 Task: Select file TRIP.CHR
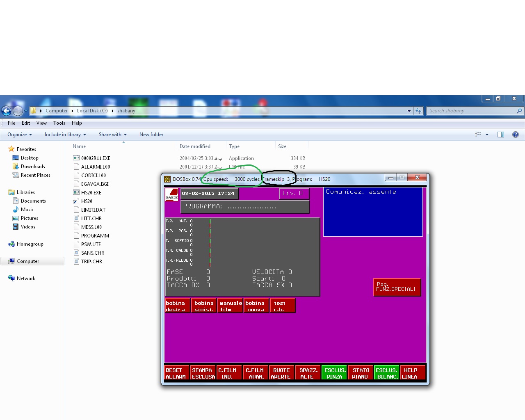91,262
